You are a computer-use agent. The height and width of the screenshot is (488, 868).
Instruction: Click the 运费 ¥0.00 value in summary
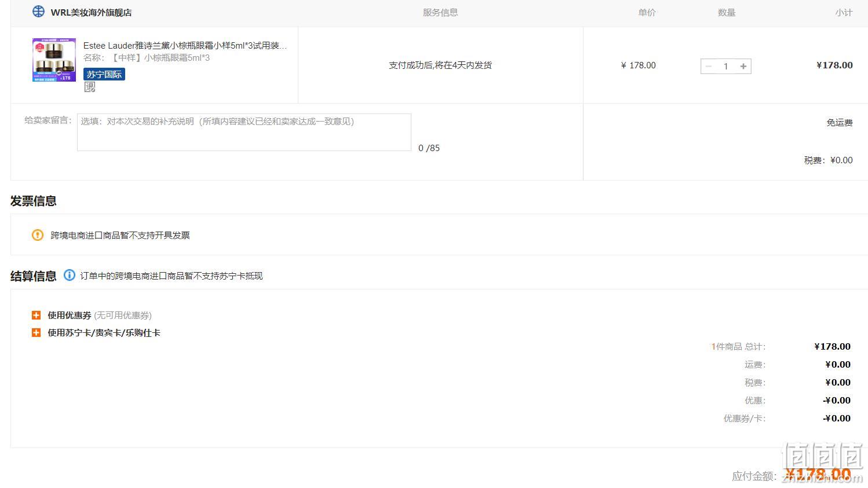[x=838, y=364]
